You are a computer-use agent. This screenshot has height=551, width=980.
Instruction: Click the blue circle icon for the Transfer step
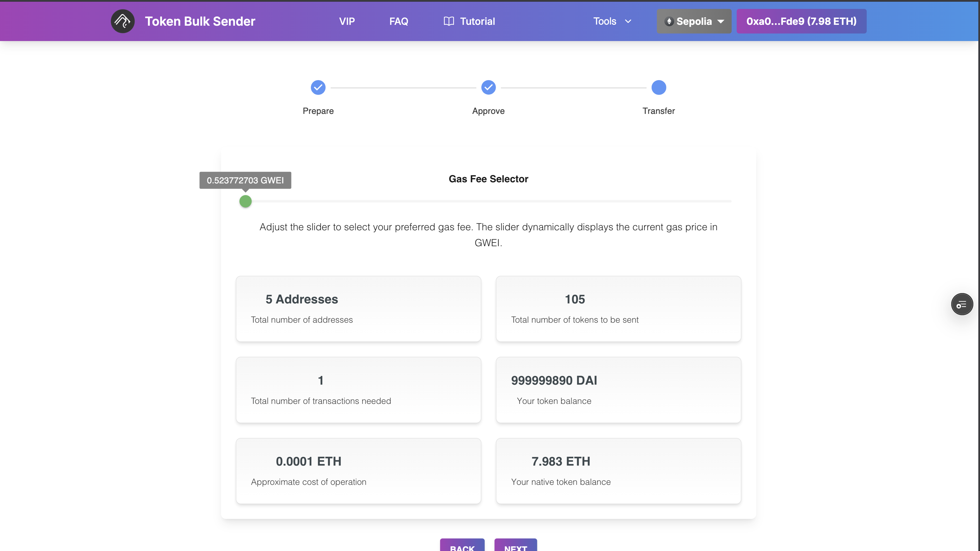(659, 87)
